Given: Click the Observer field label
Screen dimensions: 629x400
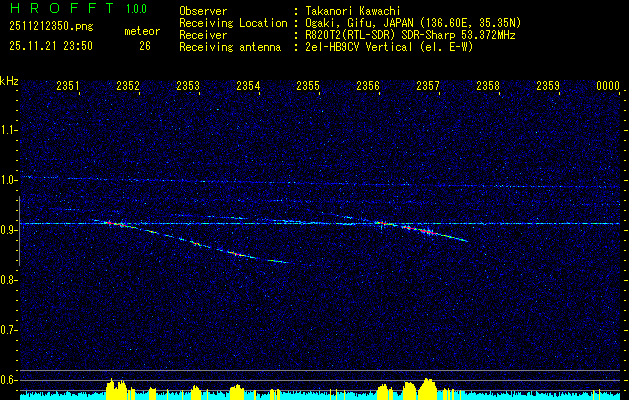Looking at the screenshot, I should [x=203, y=11].
